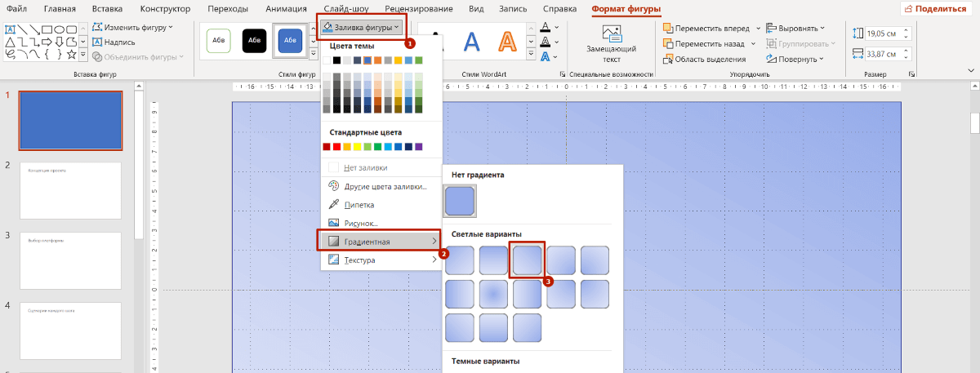Viewport: 980px width, 373px height.
Task: Expand the Заливка фигуры dropdown
Action: (x=361, y=27)
